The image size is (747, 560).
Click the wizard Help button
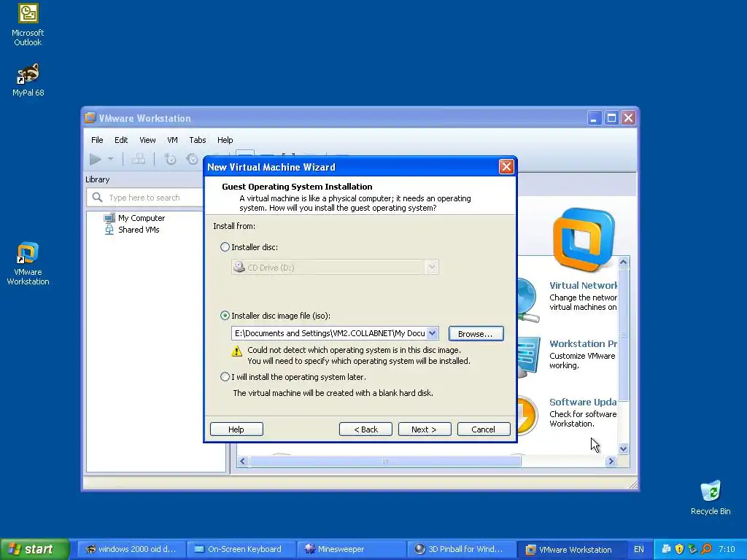tap(236, 429)
